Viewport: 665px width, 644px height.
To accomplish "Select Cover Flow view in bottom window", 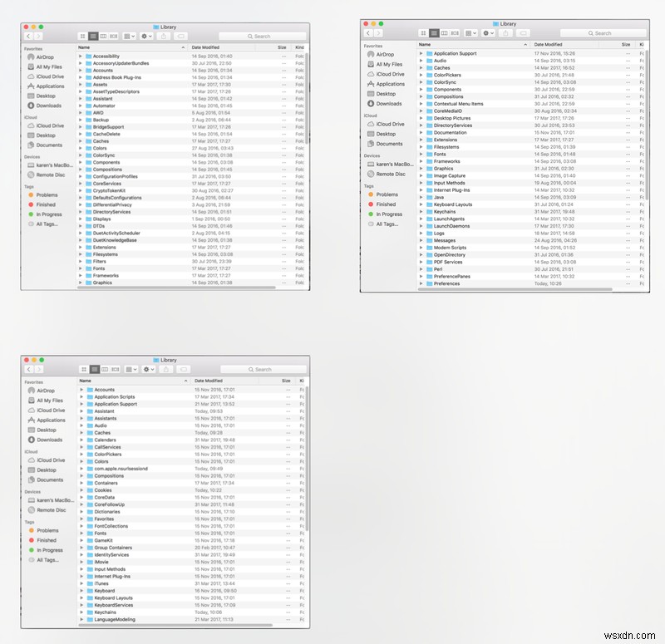I will coord(116,369).
